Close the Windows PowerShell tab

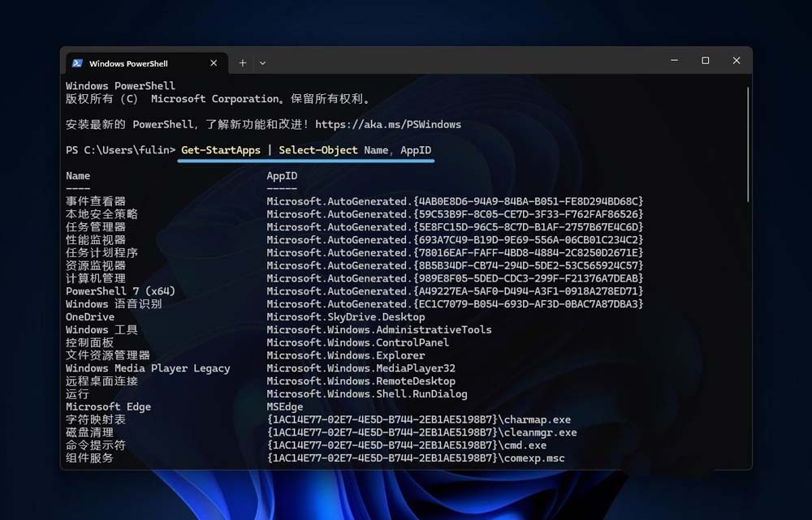click(x=214, y=62)
